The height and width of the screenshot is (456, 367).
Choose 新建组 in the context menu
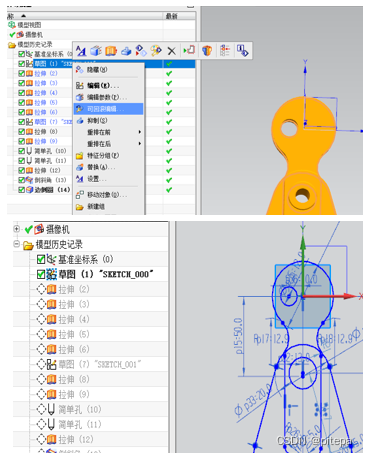(x=109, y=207)
